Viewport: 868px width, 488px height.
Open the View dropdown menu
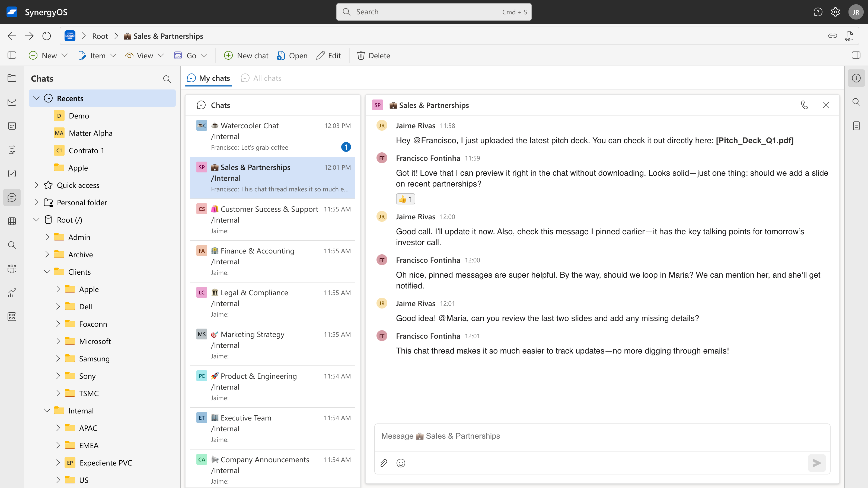click(144, 56)
